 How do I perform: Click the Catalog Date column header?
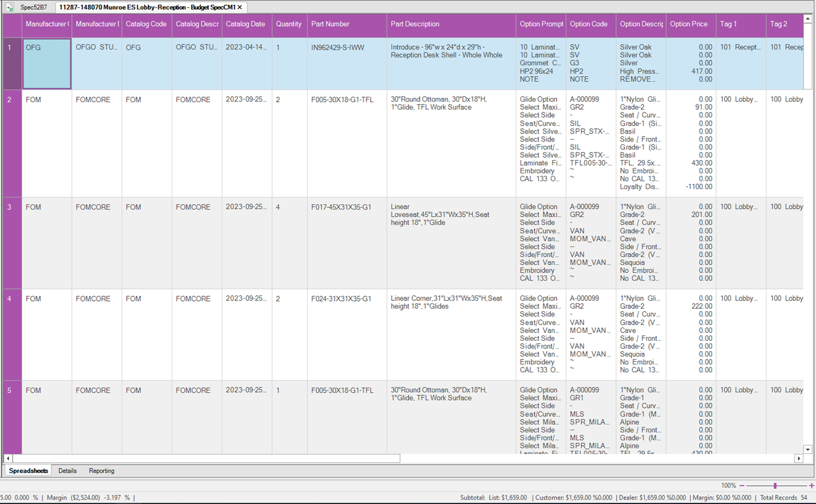(x=247, y=24)
